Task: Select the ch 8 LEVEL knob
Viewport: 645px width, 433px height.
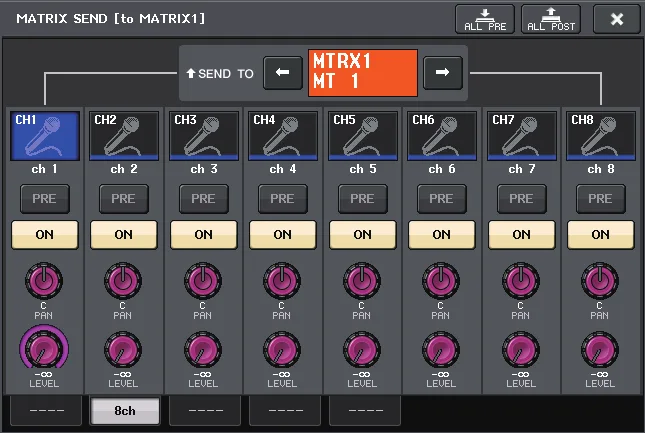Action: pyautogui.click(x=599, y=350)
